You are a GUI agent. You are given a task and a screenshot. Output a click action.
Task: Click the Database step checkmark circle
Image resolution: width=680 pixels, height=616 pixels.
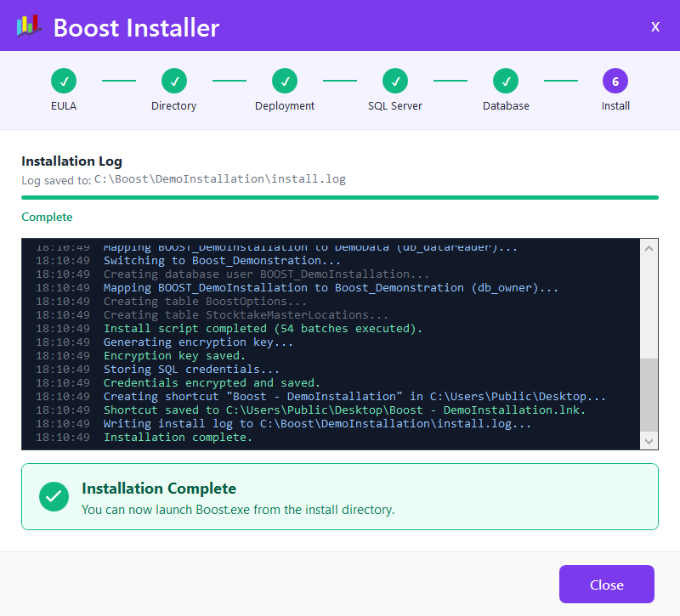pos(506,81)
